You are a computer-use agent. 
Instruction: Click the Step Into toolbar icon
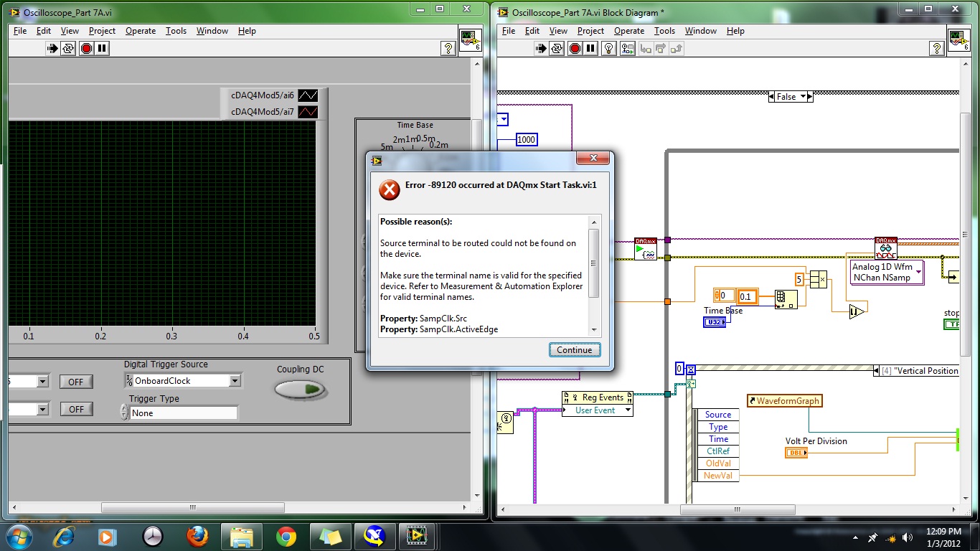point(646,49)
